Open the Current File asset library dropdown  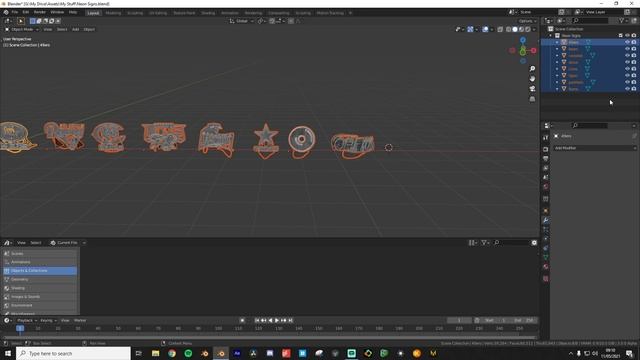pos(67,242)
